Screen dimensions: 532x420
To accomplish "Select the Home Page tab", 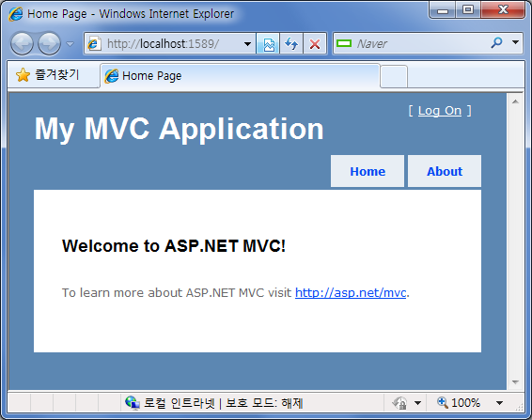I will coord(241,76).
